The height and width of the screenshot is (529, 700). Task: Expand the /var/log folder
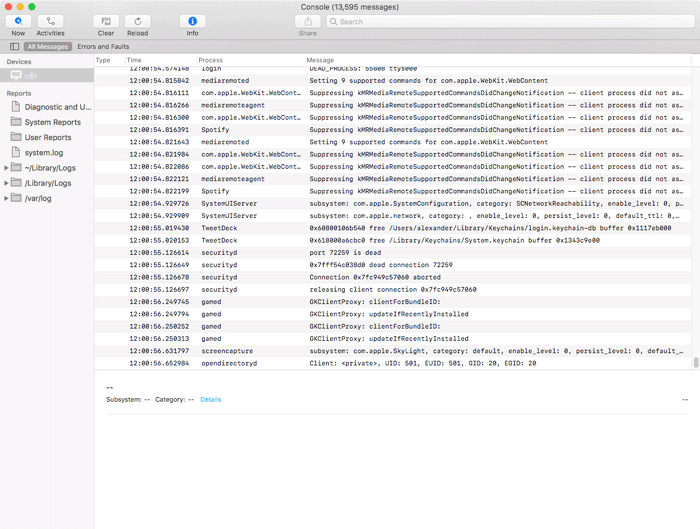7,198
